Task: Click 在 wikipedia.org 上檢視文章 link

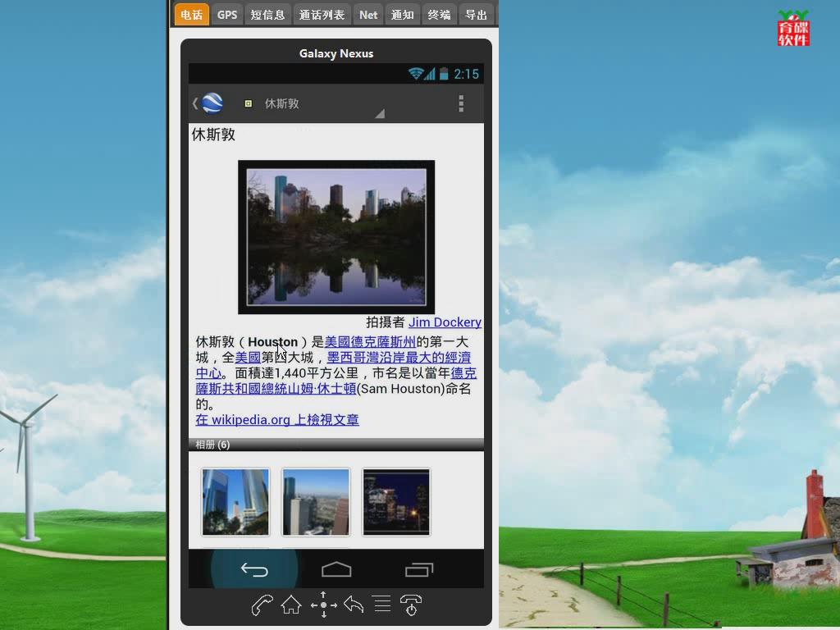Action: (277, 419)
